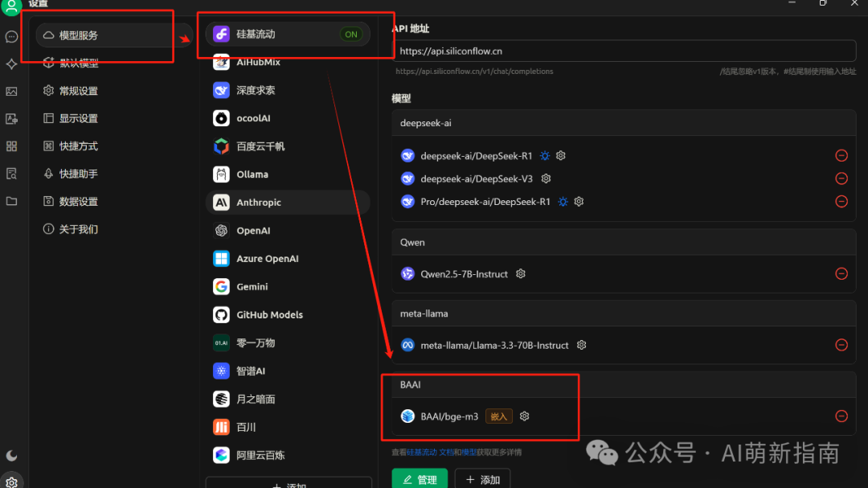Open settings gear for Pro/deepseek-ai/DeepSeek-R1
This screenshot has width=868, height=488.
click(579, 202)
